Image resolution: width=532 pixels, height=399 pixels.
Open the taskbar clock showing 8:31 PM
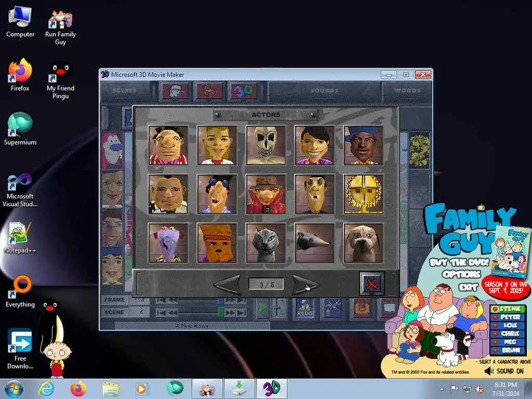(506, 389)
